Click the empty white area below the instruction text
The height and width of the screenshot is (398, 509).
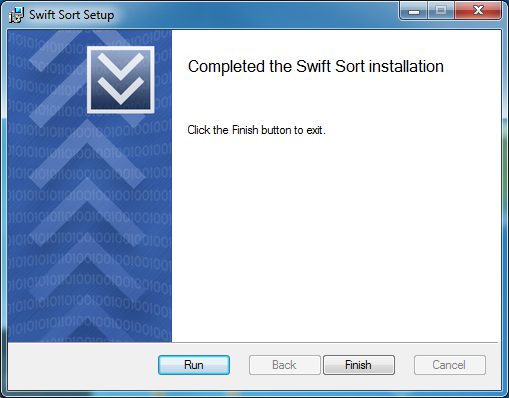coord(336,240)
